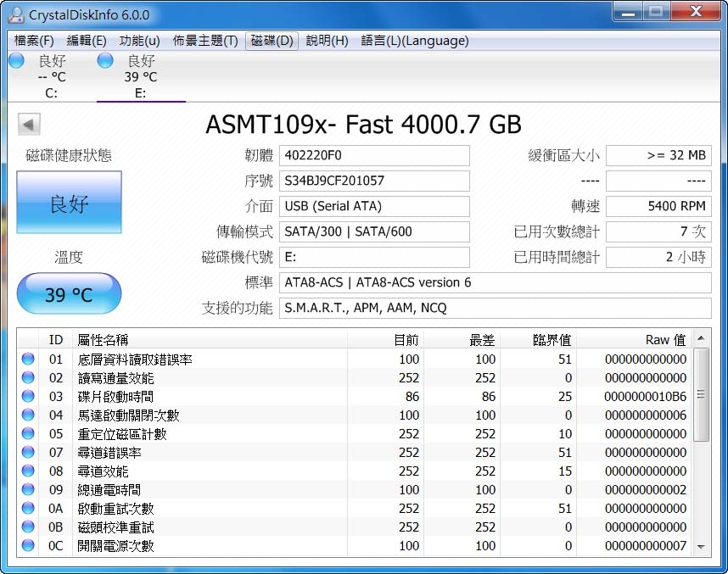Select the 底層資料讀取錯誤率 row

coord(355,359)
